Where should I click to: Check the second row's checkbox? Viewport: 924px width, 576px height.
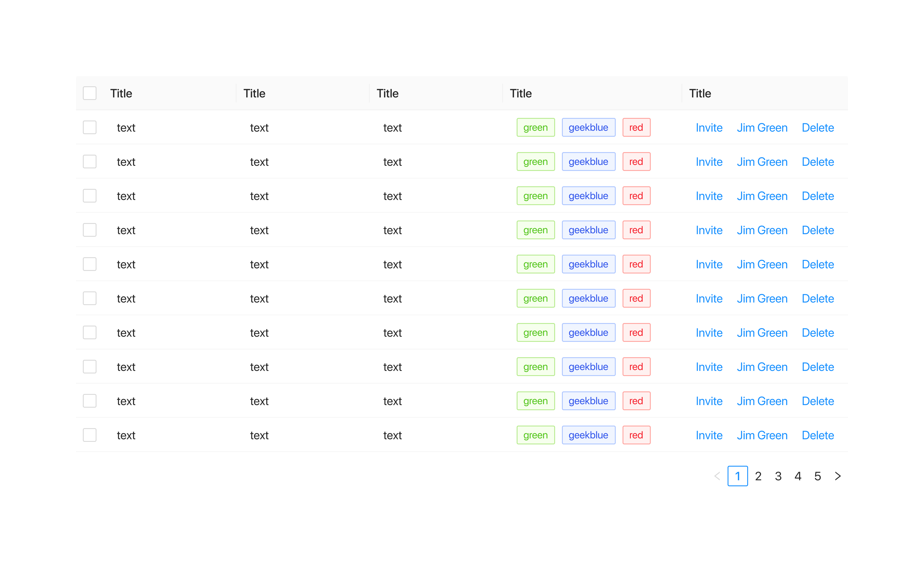90,162
